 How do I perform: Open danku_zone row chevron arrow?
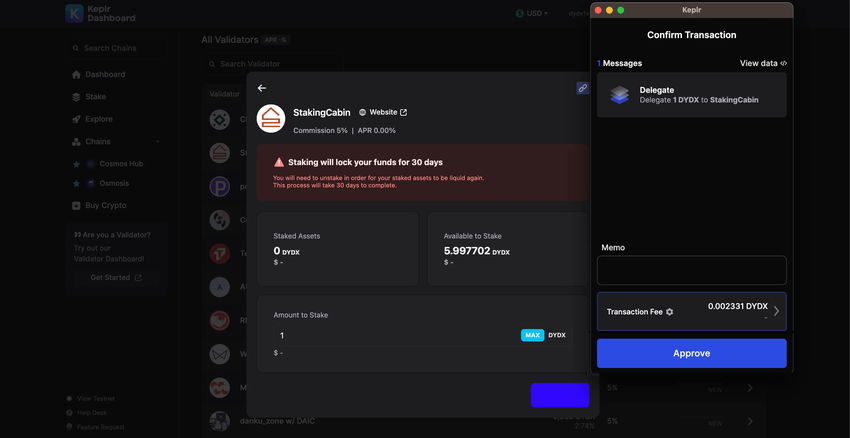pyautogui.click(x=750, y=421)
